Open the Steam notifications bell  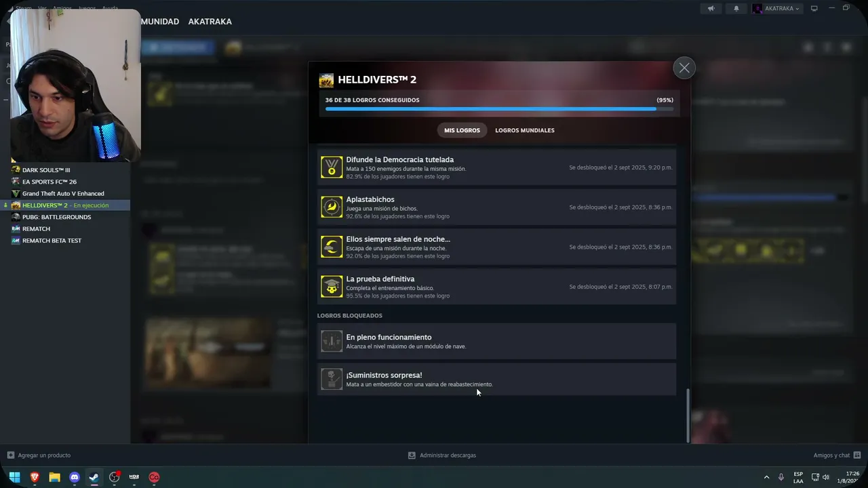pyautogui.click(x=736, y=9)
